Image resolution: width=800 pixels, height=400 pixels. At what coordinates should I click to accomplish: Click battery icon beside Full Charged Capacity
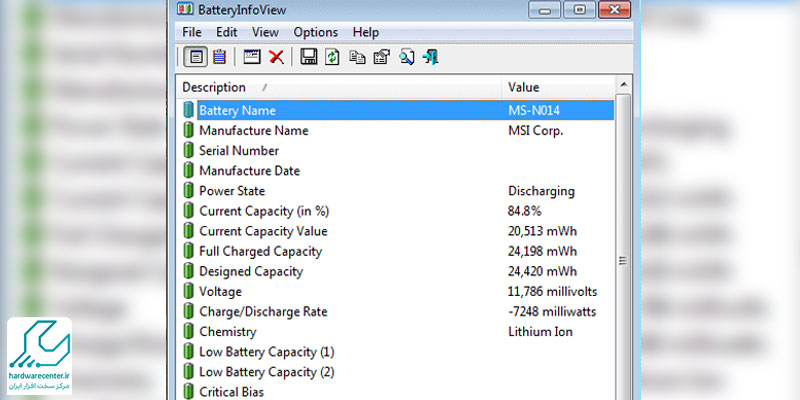tap(189, 251)
